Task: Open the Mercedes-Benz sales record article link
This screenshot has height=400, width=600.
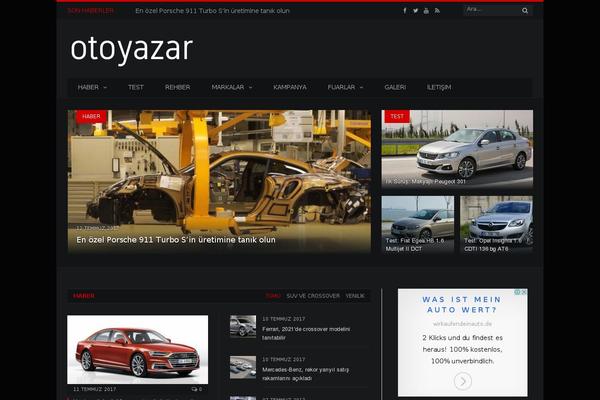Action: (305, 374)
